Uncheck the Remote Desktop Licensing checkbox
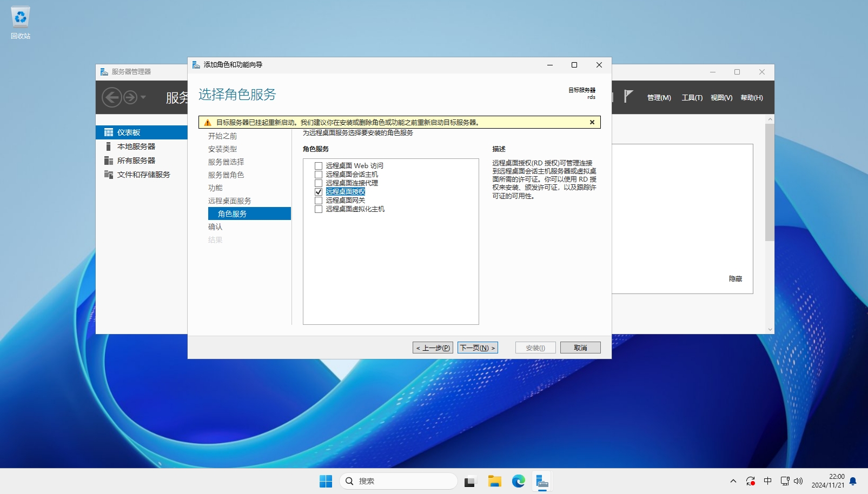 [x=319, y=192]
